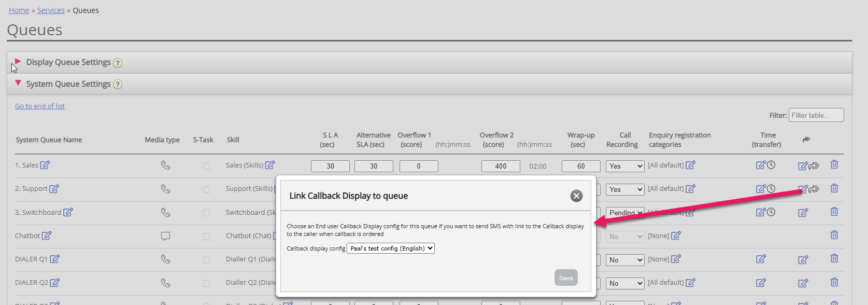Delete the DIALER Q1 queue
868x305 pixels.
click(834, 259)
